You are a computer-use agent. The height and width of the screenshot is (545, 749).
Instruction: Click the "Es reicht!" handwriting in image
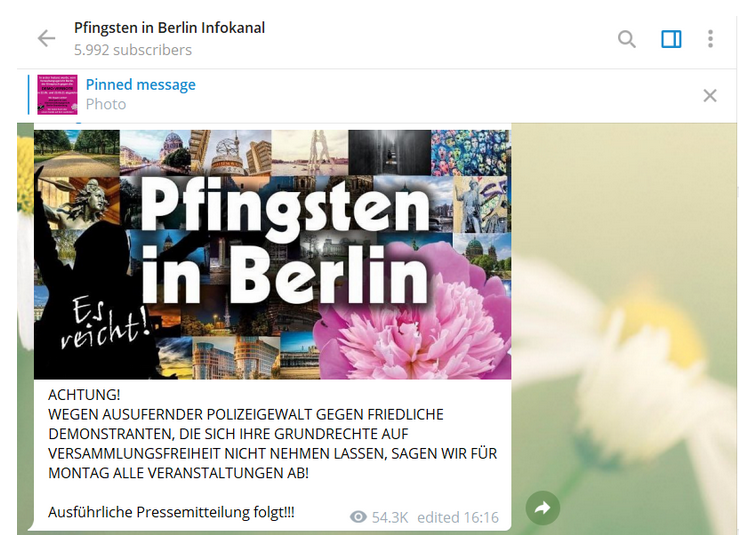coord(104,321)
